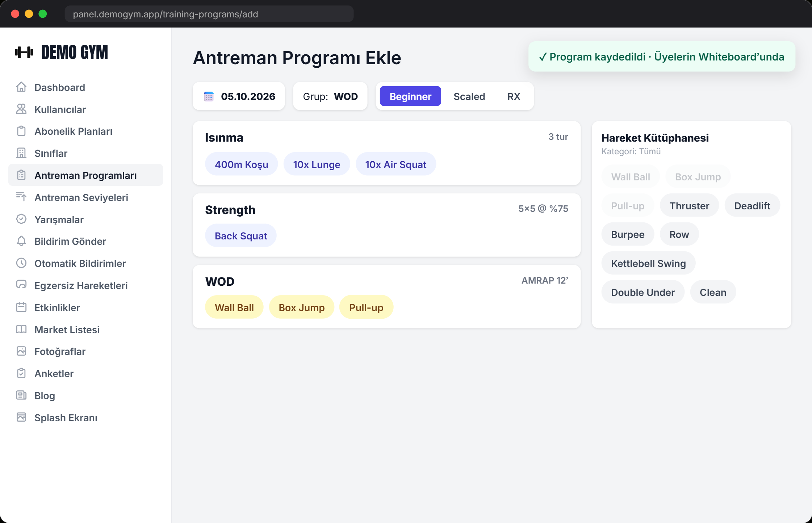
Task: Click the Blog newspaper icon
Action: [21, 395]
